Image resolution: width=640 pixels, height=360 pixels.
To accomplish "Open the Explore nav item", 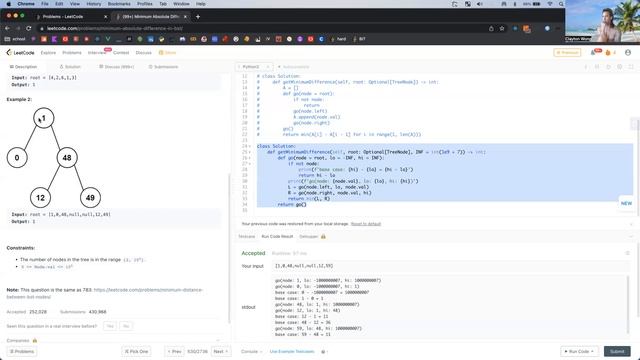I will coord(48,53).
